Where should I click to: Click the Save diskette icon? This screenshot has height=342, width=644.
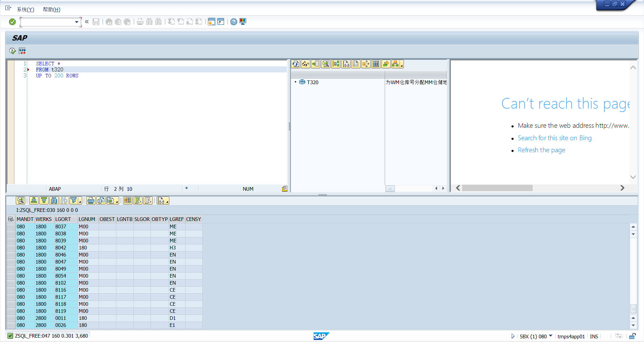pyautogui.click(x=96, y=22)
